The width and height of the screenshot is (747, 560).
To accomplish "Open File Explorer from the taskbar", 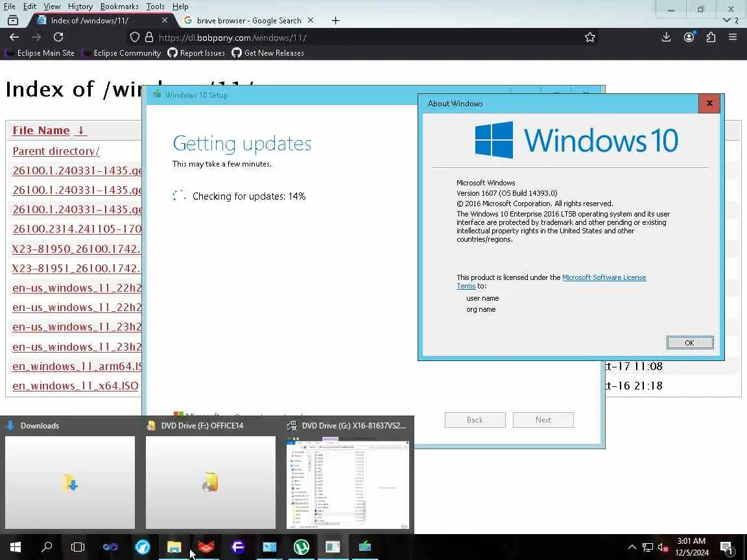I will [x=174, y=546].
